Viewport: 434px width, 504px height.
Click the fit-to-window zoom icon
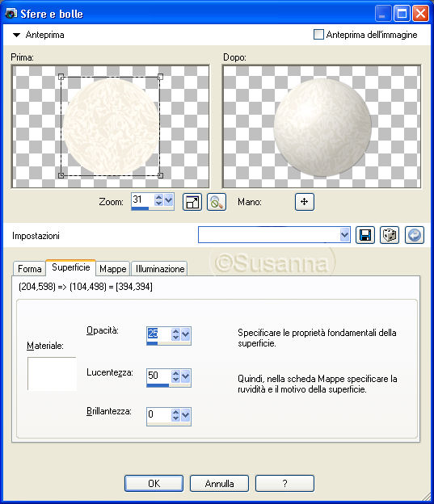pyautogui.click(x=192, y=202)
